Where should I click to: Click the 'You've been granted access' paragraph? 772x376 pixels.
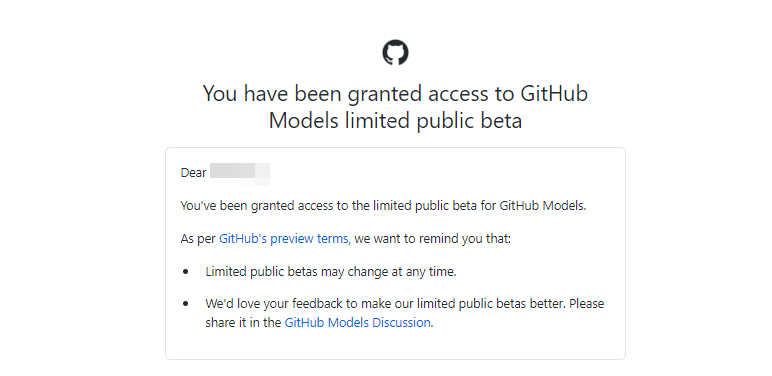click(x=384, y=206)
